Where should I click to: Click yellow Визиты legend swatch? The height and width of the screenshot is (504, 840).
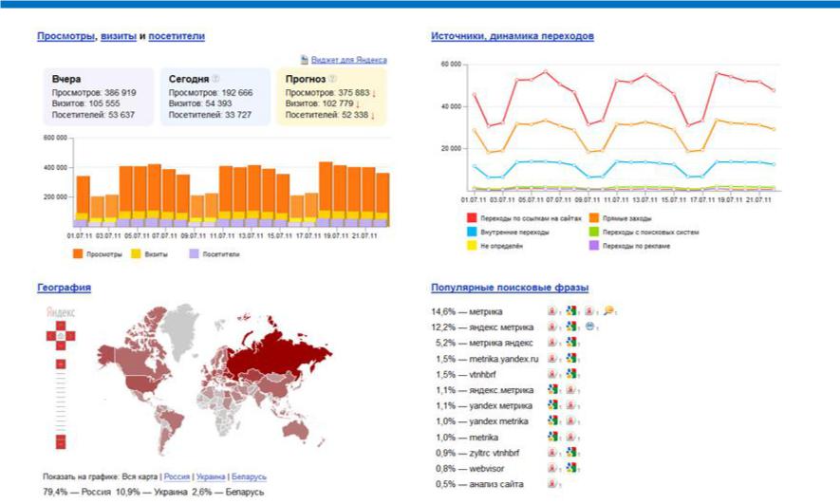(x=136, y=253)
